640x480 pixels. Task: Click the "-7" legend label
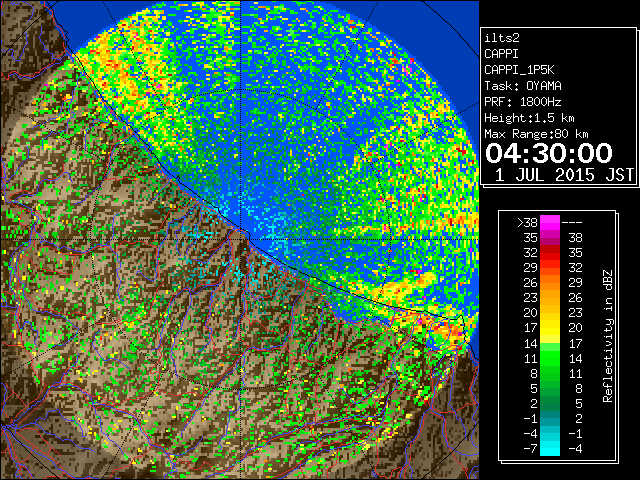tap(531, 449)
